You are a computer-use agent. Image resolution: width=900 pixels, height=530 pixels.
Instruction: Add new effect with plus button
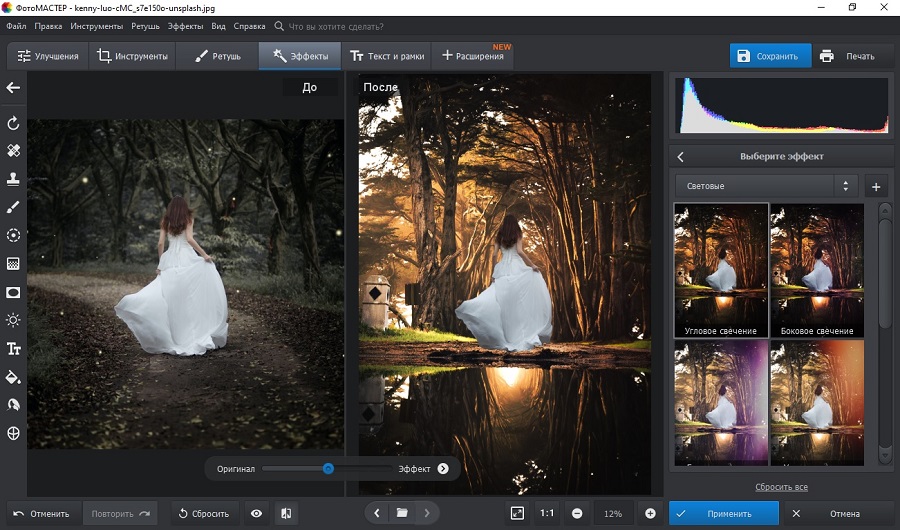coord(876,187)
